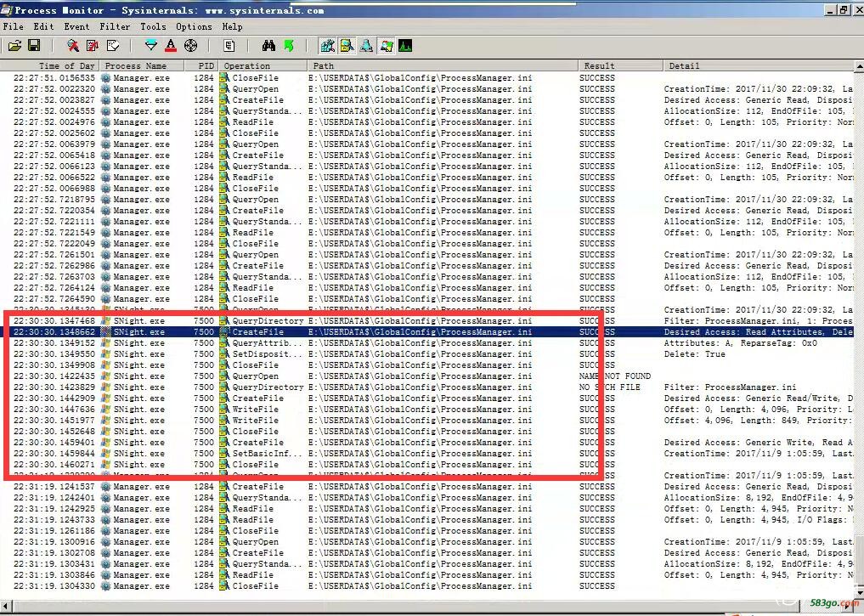Click path cell in row 22:27:52.7218795
Image resolution: width=864 pixels, height=616 pixels.
click(420, 199)
